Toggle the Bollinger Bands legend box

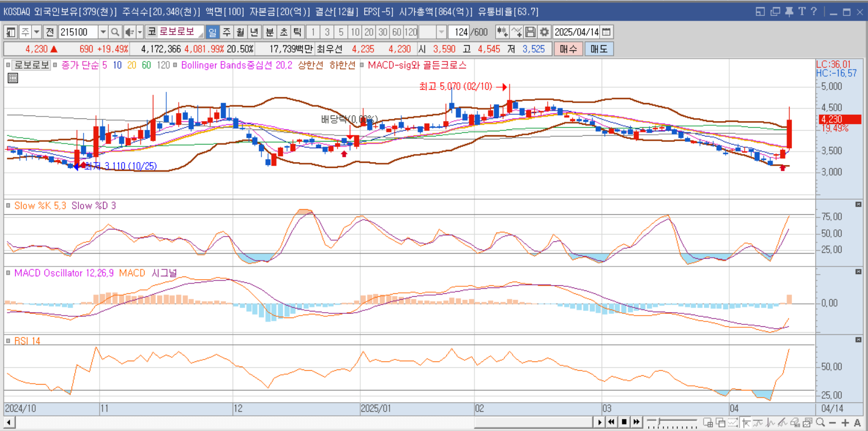click(x=175, y=65)
